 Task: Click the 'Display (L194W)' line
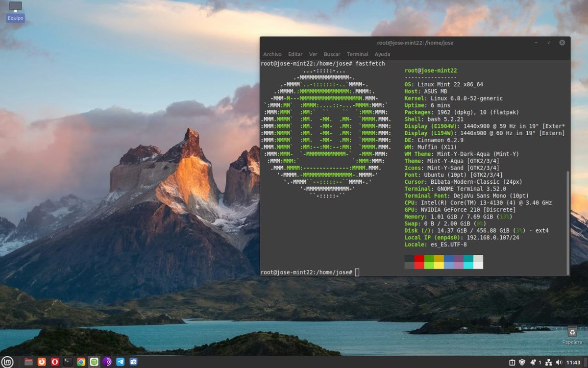(485, 133)
